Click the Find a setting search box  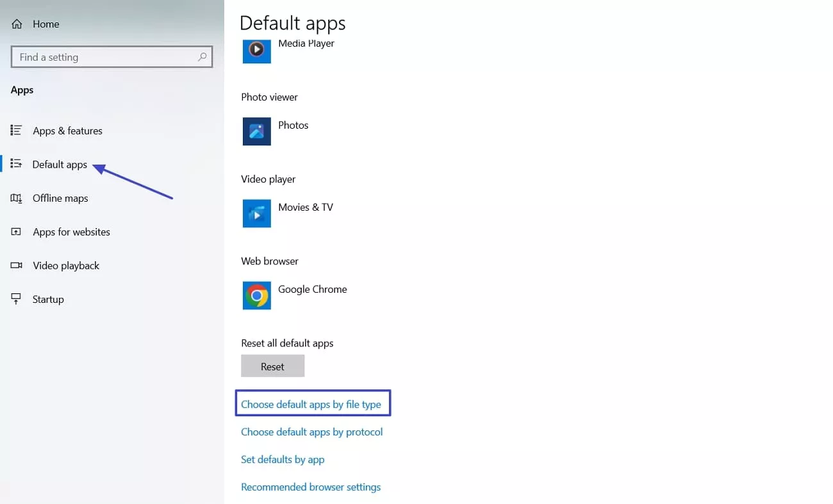tap(111, 56)
